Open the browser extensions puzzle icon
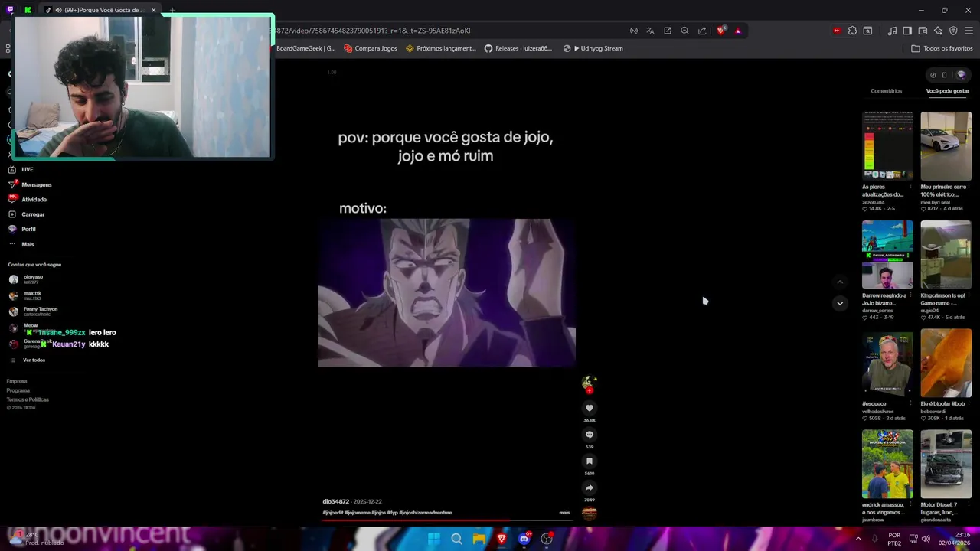The image size is (980, 551). click(x=852, y=31)
